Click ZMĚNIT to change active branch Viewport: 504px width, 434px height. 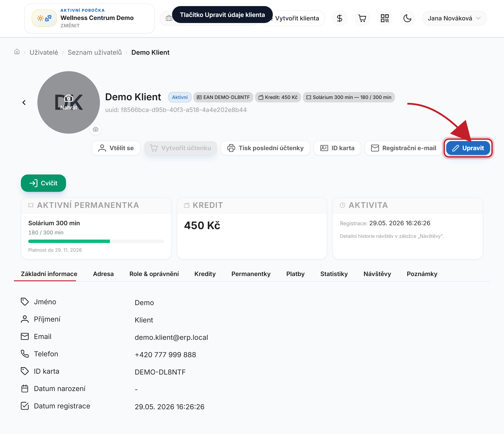coord(70,26)
